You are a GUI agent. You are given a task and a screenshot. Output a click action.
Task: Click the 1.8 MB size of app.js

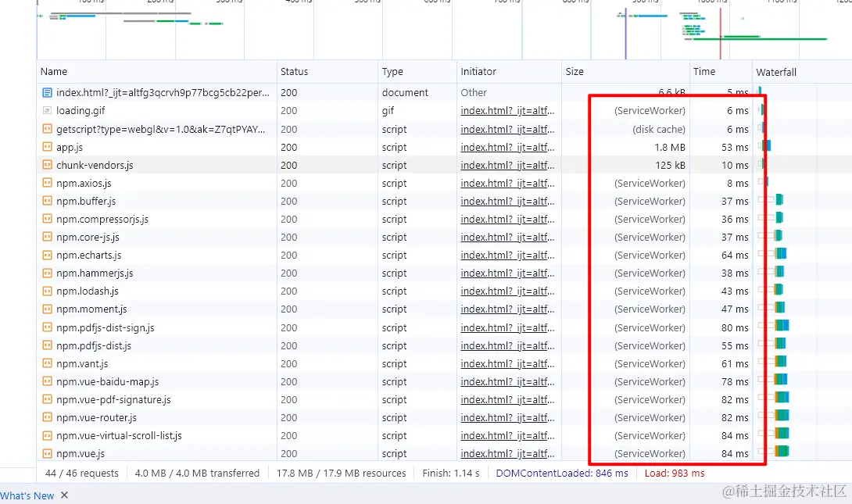(x=669, y=147)
